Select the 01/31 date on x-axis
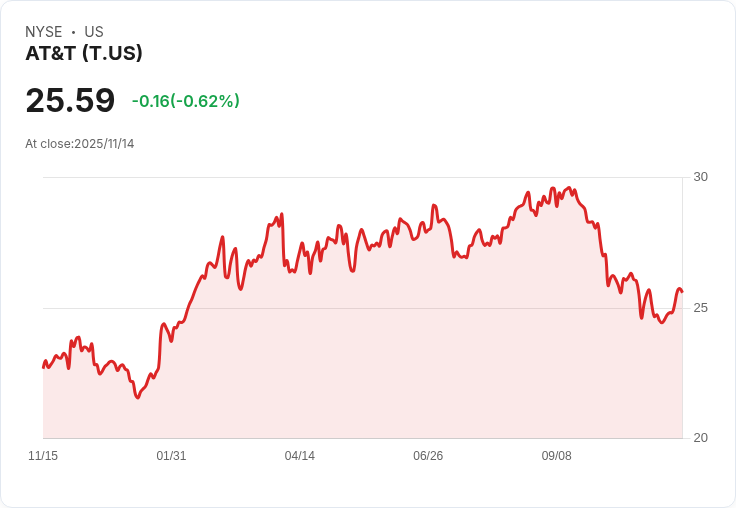Screen dimensions: 736x508 [x=171, y=456]
